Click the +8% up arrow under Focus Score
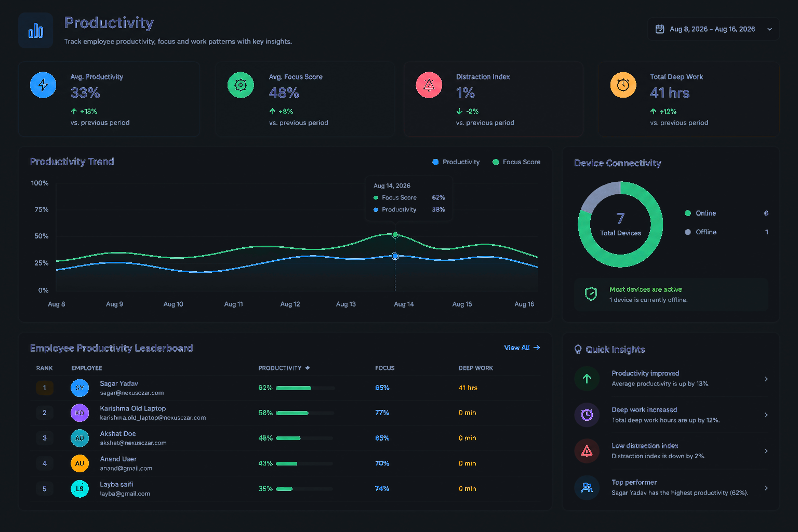This screenshot has height=532, width=798. pos(272,111)
